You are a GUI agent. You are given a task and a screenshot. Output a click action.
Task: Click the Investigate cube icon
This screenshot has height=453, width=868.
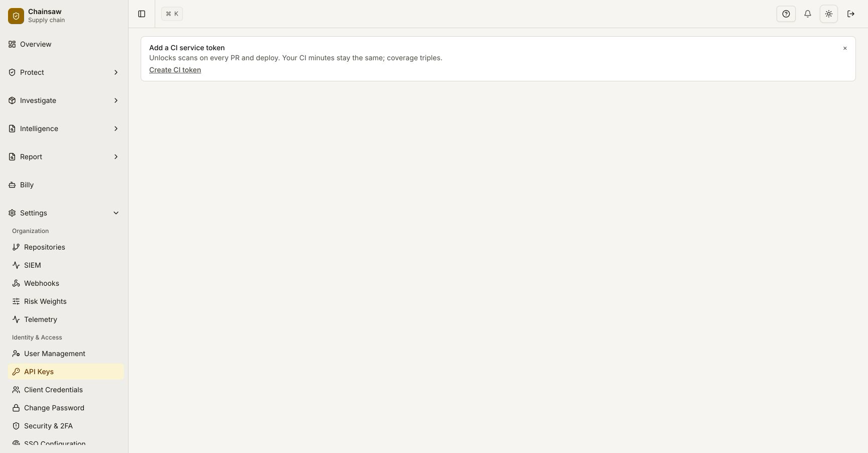click(x=12, y=100)
